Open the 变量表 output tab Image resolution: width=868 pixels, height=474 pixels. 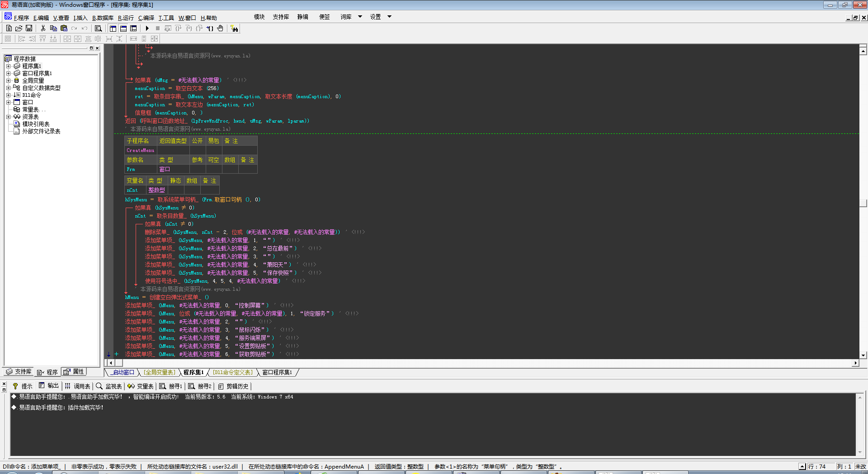141,386
